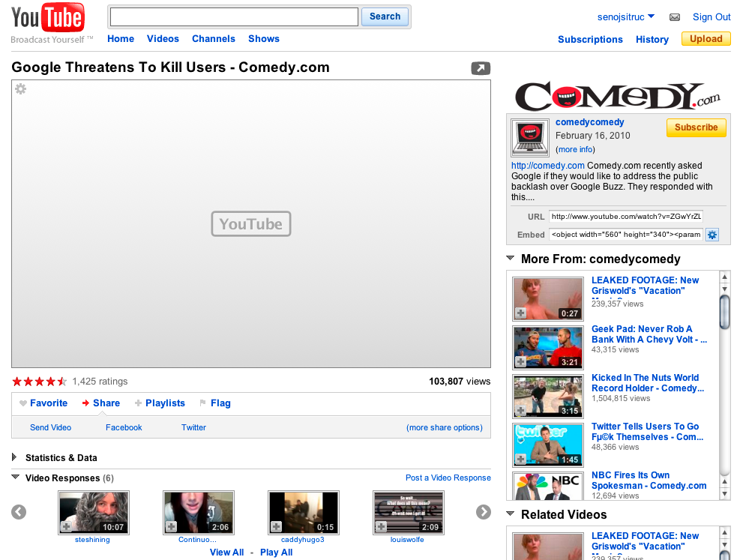Open the Channels navigation tab
Screen dimensions: 743x560
[x=213, y=39]
